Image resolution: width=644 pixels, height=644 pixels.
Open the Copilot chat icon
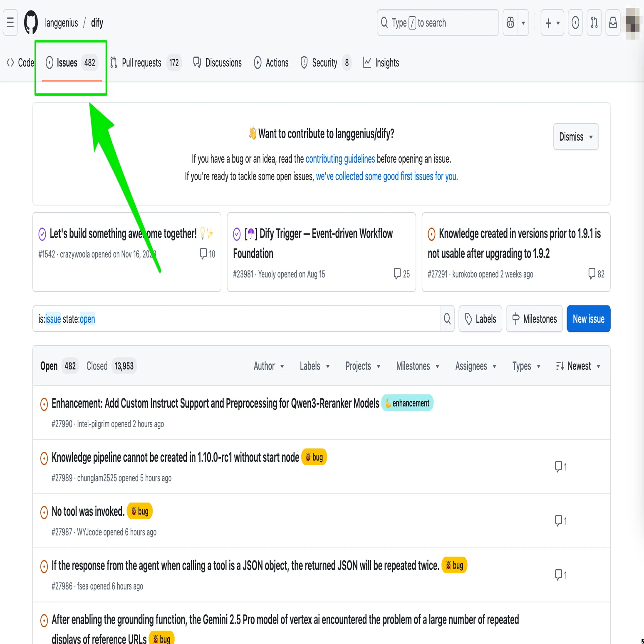[x=510, y=22]
